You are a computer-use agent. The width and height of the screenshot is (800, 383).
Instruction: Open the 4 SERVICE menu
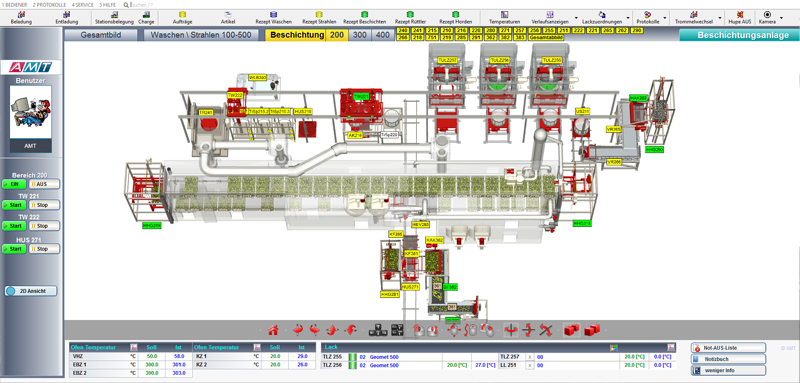[x=82, y=4]
